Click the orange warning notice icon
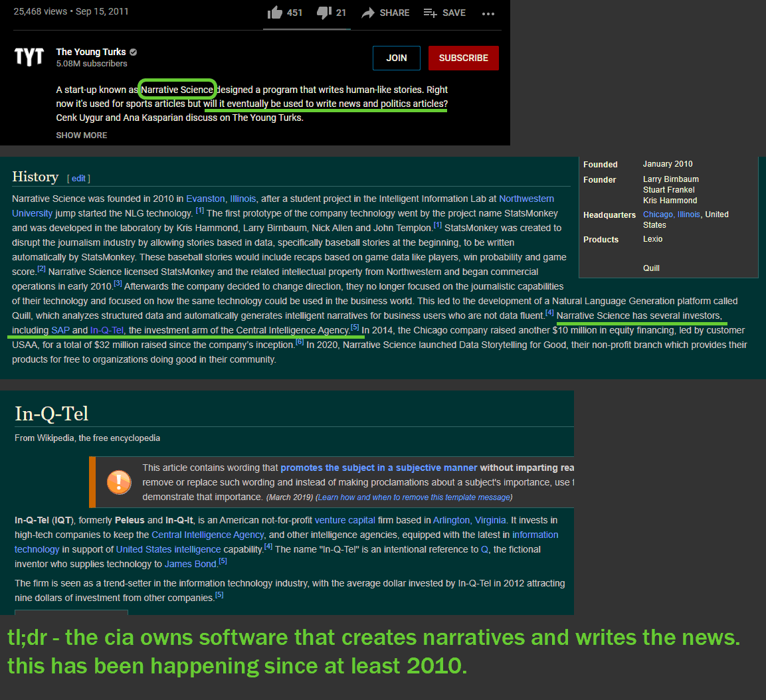The width and height of the screenshot is (766, 700). [119, 482]
